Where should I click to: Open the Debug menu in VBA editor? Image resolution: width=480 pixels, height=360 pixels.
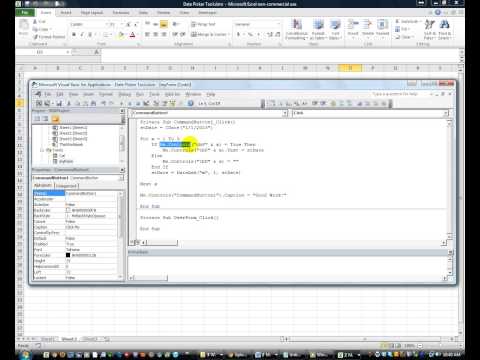[125, 94]
